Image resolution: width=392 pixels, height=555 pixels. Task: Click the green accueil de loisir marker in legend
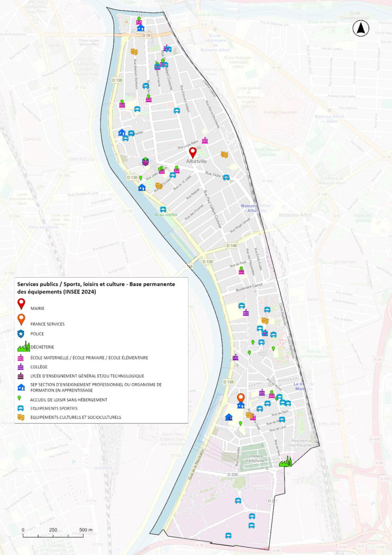(20, 398)
